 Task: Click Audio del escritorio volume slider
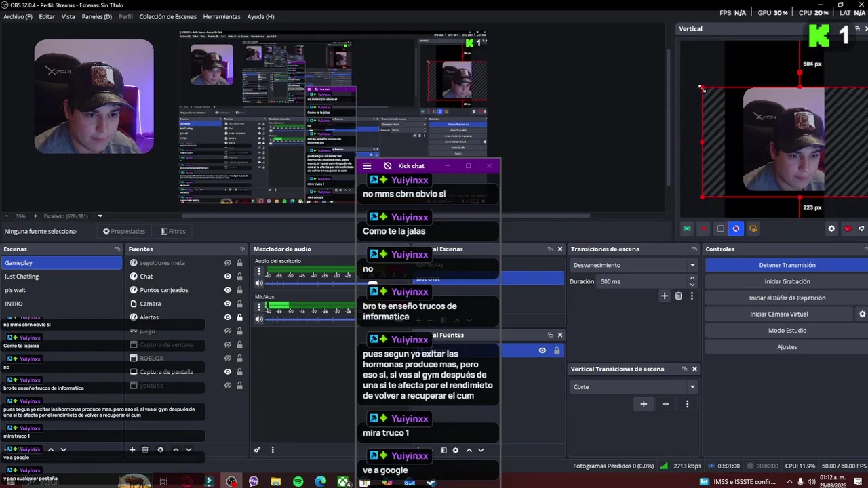click(311, 283)
